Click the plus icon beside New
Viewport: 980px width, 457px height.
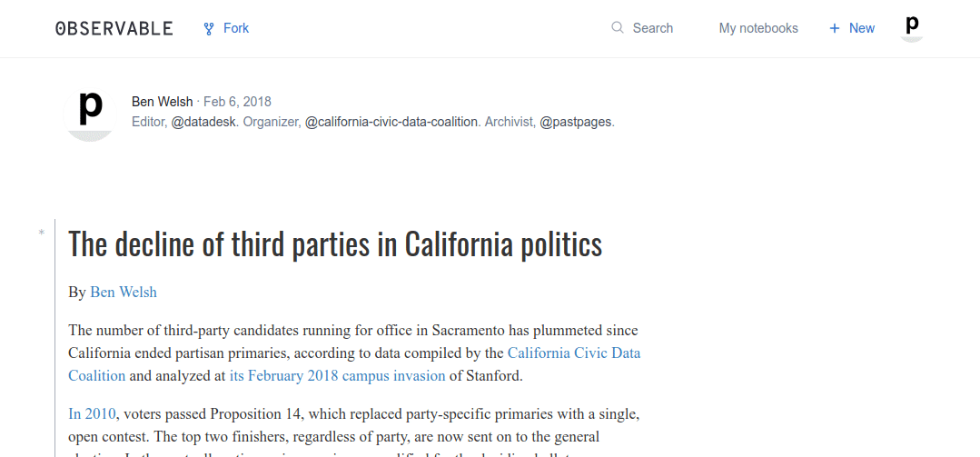835,28
